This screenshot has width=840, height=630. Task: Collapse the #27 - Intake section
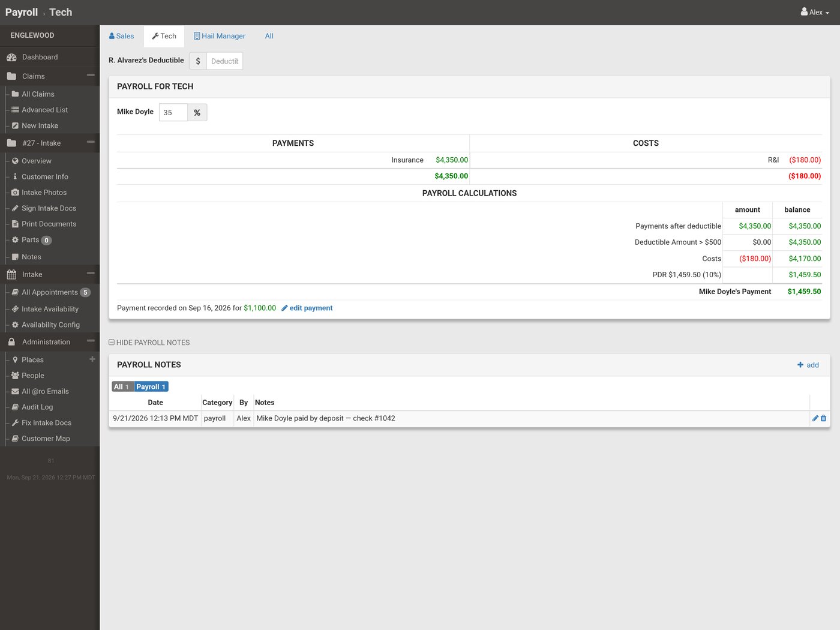pos(91,142)
